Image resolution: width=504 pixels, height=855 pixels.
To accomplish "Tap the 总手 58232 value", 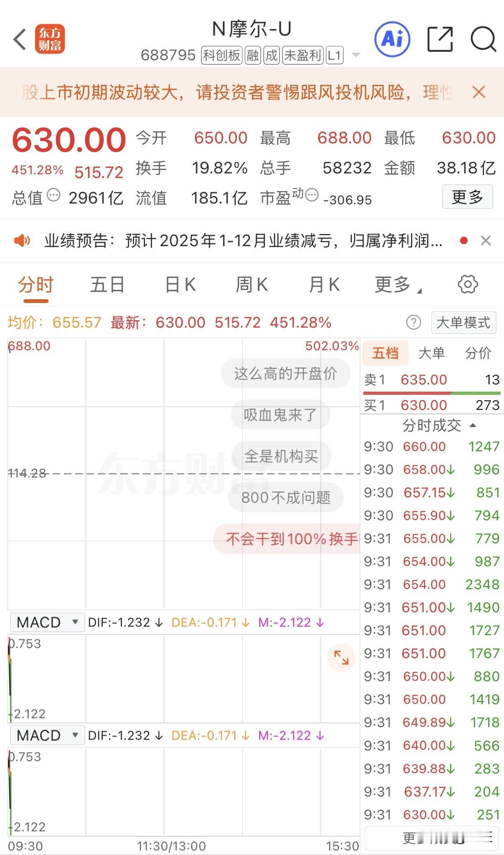I will (x=347, y=168).
